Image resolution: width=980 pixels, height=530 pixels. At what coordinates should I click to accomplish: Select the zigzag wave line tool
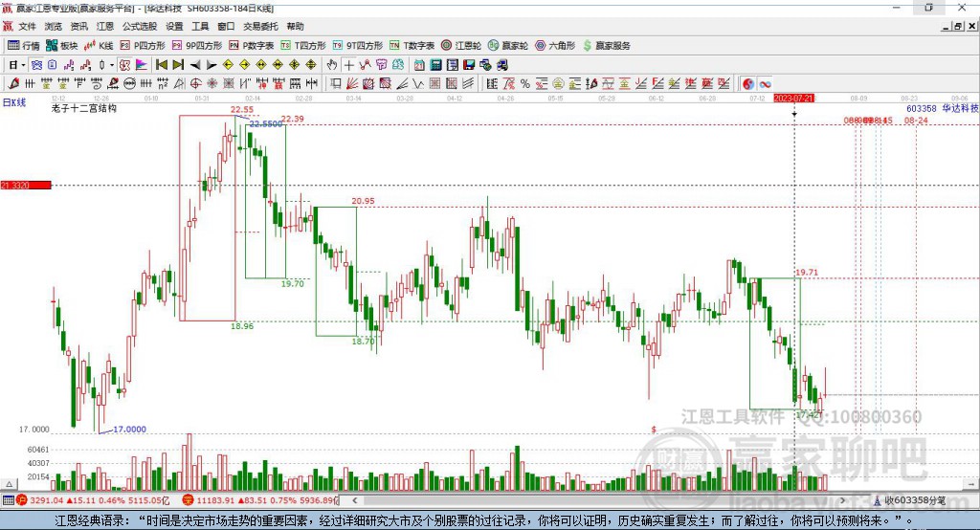[x=418, y=84]
